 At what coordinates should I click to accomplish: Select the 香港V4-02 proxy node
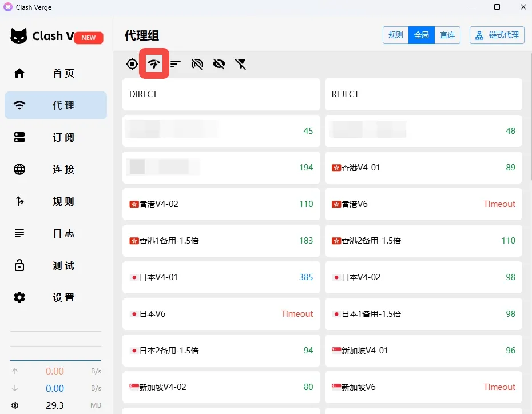click(x=221, y=204)
